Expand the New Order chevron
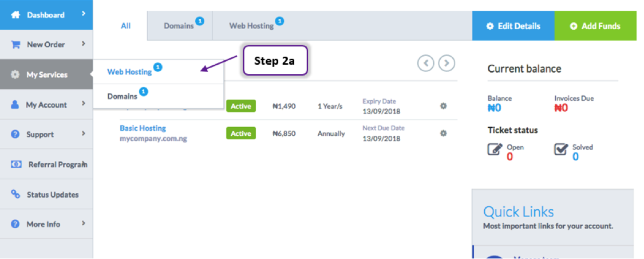 tap(84, 44)
